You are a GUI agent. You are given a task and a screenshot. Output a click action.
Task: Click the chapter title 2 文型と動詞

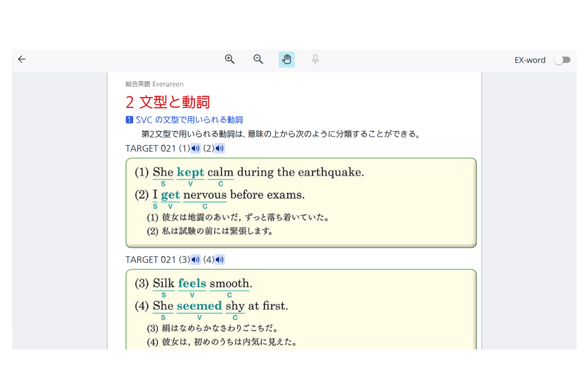tap(168, 102)
